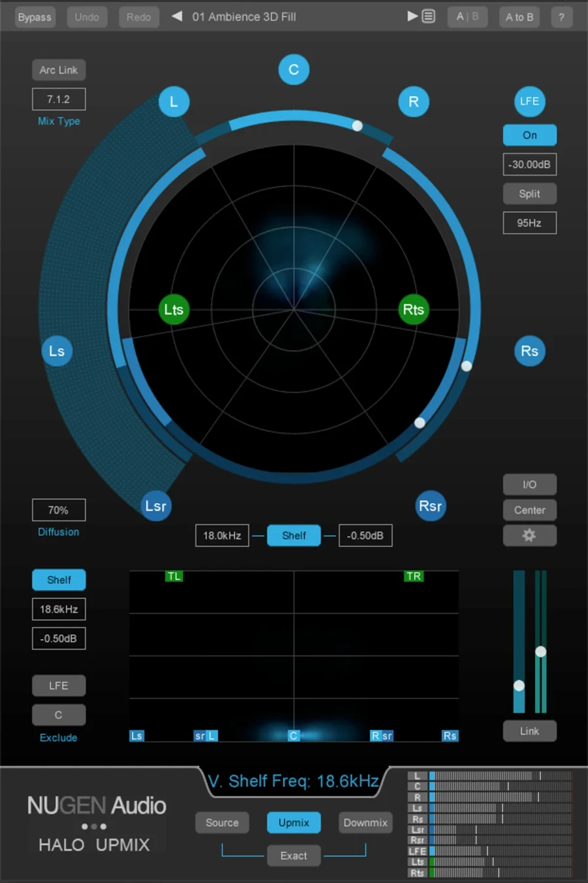This screenshot has height=883, width=588.
Task: Switch to the Downmix view
Action: tap(365, 822)
